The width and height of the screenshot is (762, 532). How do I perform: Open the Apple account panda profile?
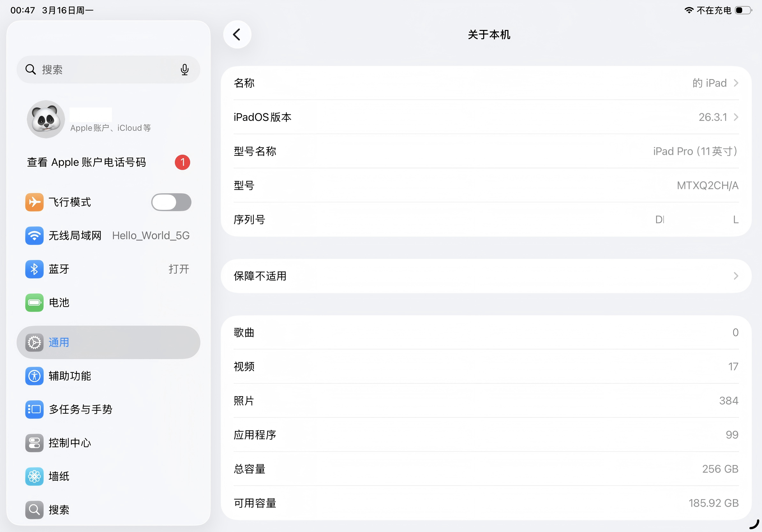point(46,119)
